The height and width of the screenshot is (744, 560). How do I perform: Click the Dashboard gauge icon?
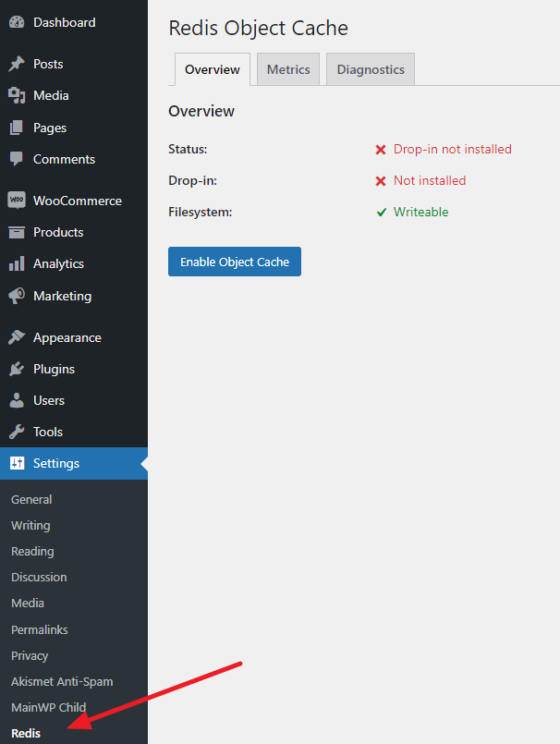point(17,22)
